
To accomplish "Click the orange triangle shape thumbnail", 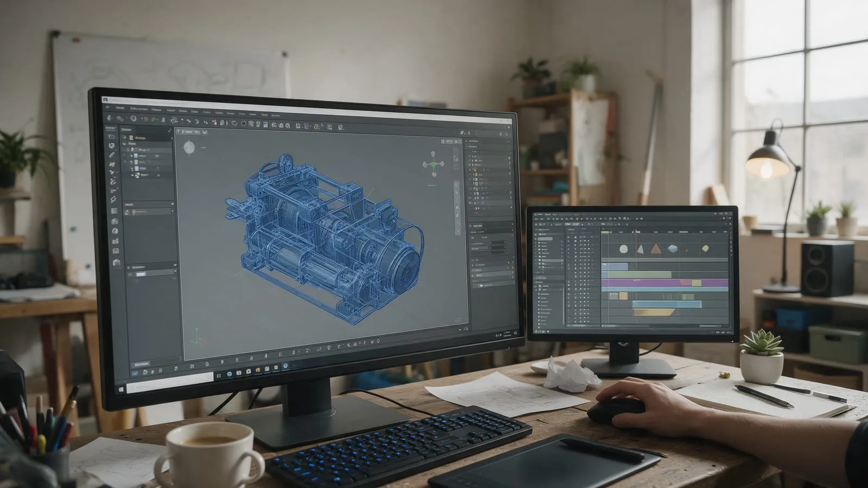I will [656, 249].
